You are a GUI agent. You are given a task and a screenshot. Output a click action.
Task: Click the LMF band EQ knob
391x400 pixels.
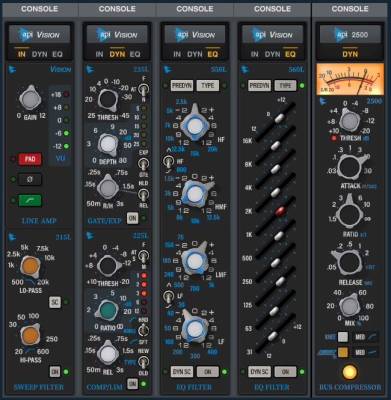click(x=194, y=261)
